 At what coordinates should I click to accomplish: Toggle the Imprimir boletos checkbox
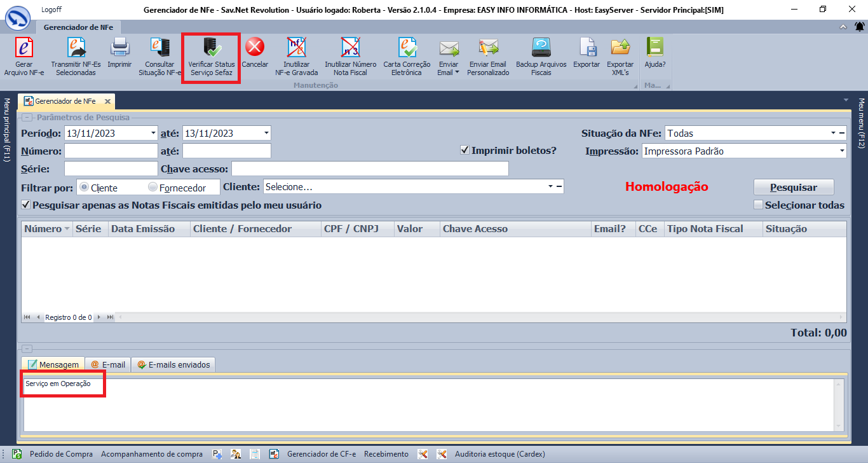(x=465, y=151)
